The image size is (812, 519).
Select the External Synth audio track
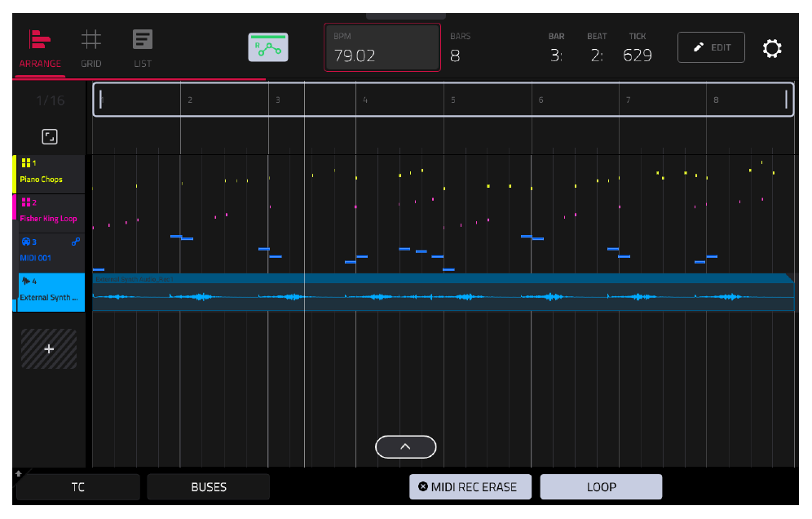point(51,292)
